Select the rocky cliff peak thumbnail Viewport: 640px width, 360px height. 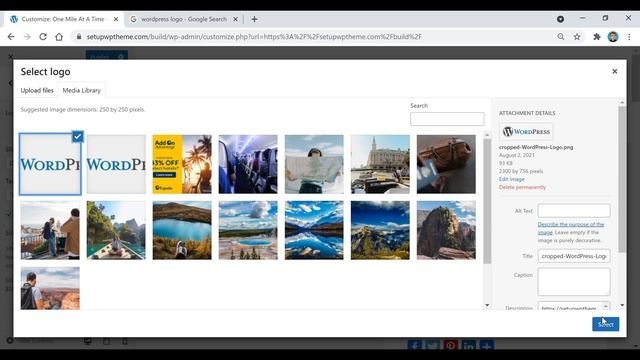click(446, 230)
